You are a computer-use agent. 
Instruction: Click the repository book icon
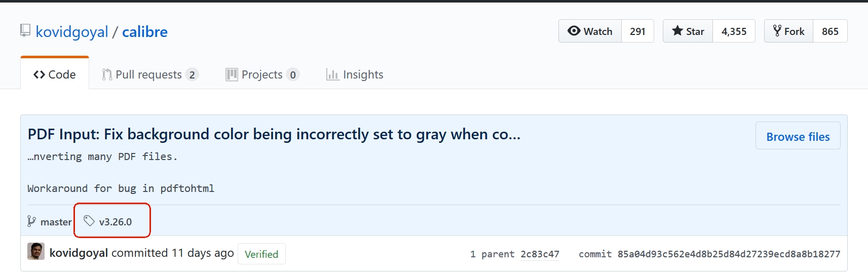point(25,31)
